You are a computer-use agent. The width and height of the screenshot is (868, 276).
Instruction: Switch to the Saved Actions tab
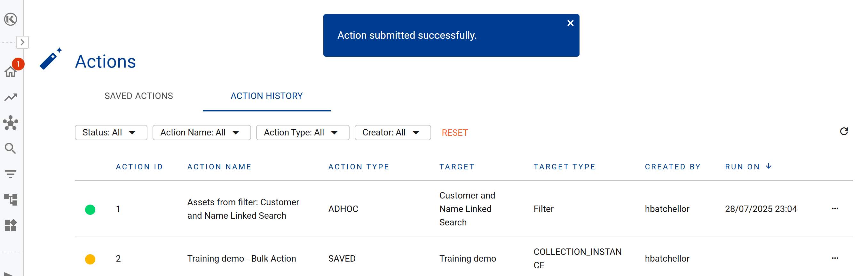click(138, 96)
